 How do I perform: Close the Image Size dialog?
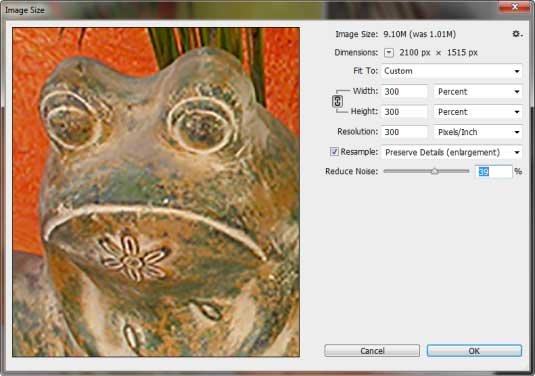pyautogui.click(x=515, y=7)
